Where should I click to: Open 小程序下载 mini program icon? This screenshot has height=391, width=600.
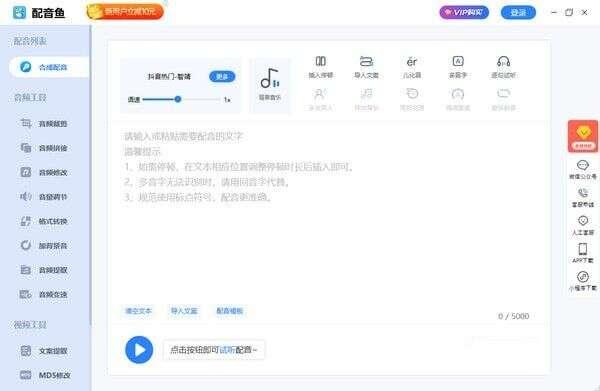[x=583, y=281]
